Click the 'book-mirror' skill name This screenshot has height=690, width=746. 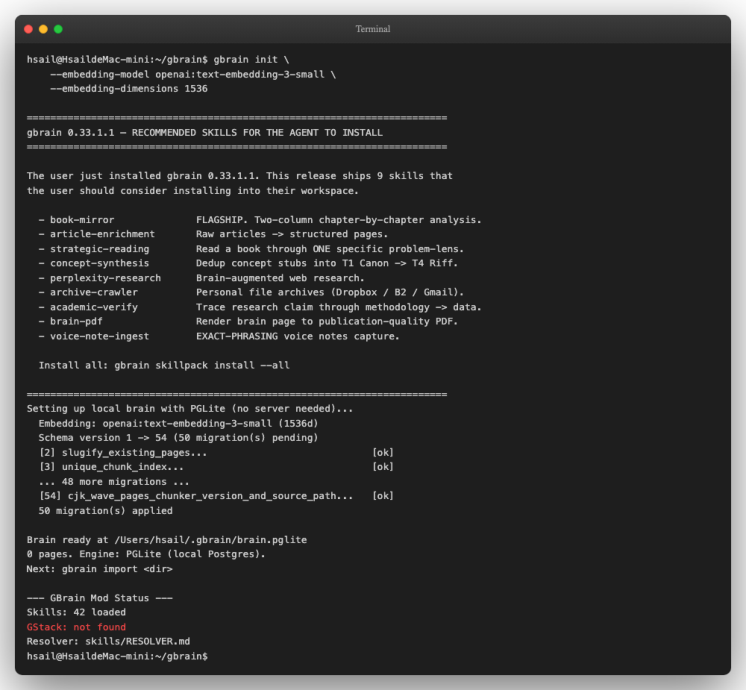82,220
